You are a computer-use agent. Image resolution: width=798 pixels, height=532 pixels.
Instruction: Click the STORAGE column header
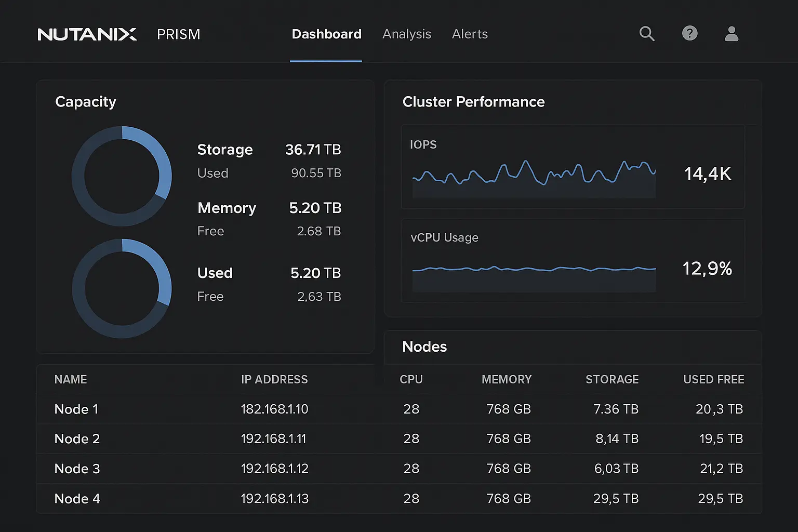pyautogui.click(x=611, y=380)
